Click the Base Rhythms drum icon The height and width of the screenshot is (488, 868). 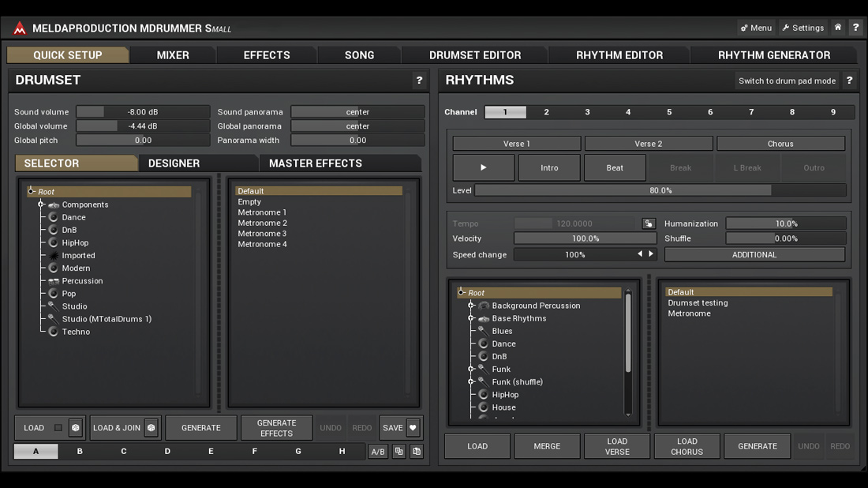tap(484, 318)
